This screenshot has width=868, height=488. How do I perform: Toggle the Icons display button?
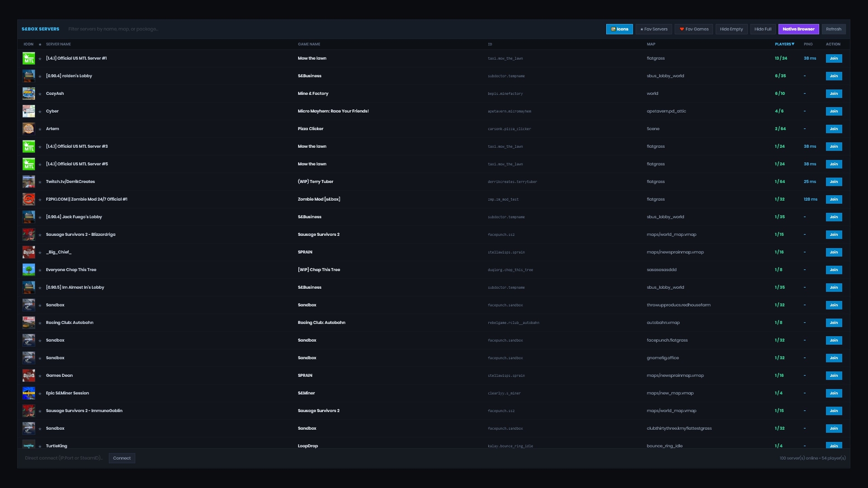click(x=619, y=29)
